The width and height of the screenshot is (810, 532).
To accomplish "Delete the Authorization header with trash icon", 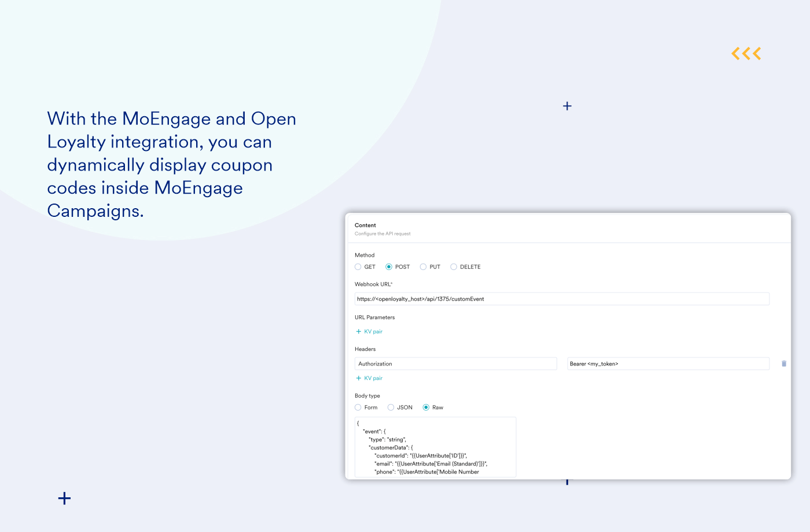I will 784,364.
